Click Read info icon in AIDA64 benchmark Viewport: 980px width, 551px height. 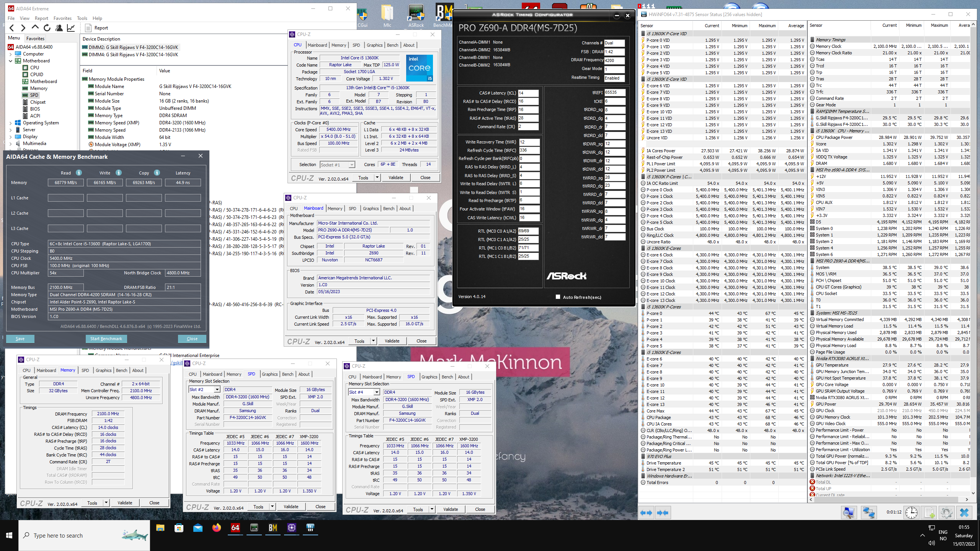(79, 173)
